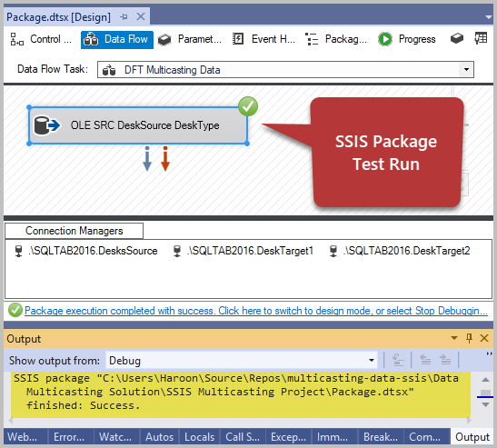Select the blue data output arrow
This screenshot has height=448, width=497.
click(x=147, y=159)
